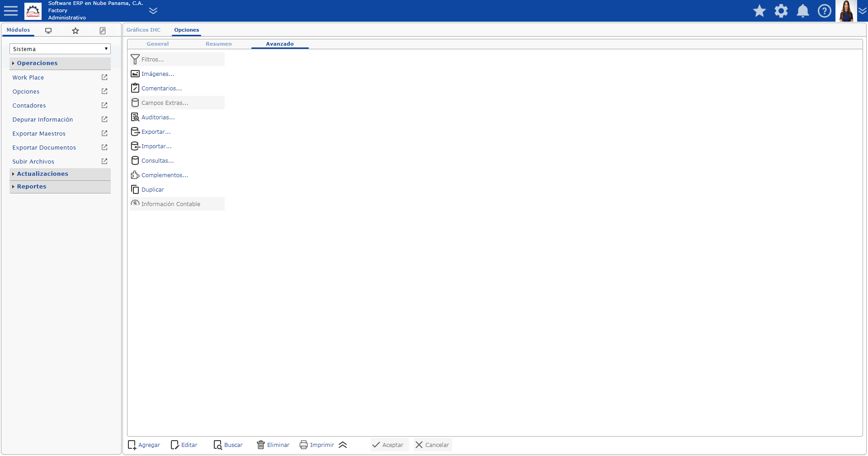Expand print options double chevron

[x=343, y=445]
